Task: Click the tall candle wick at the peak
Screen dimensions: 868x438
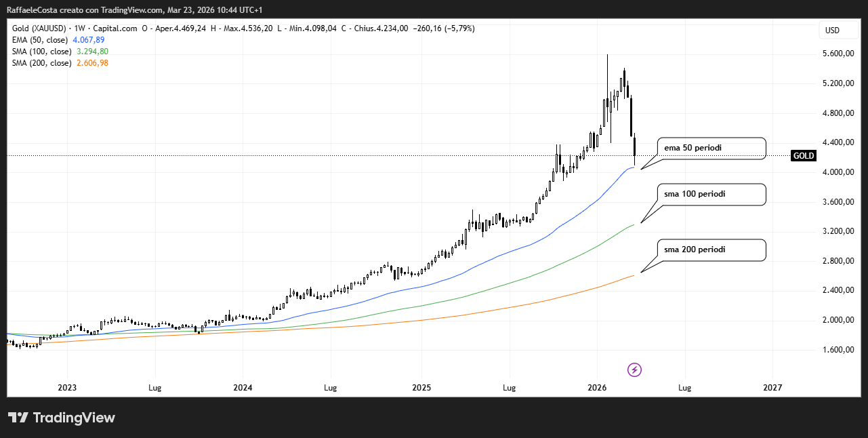Action: [x=607, y=75]
